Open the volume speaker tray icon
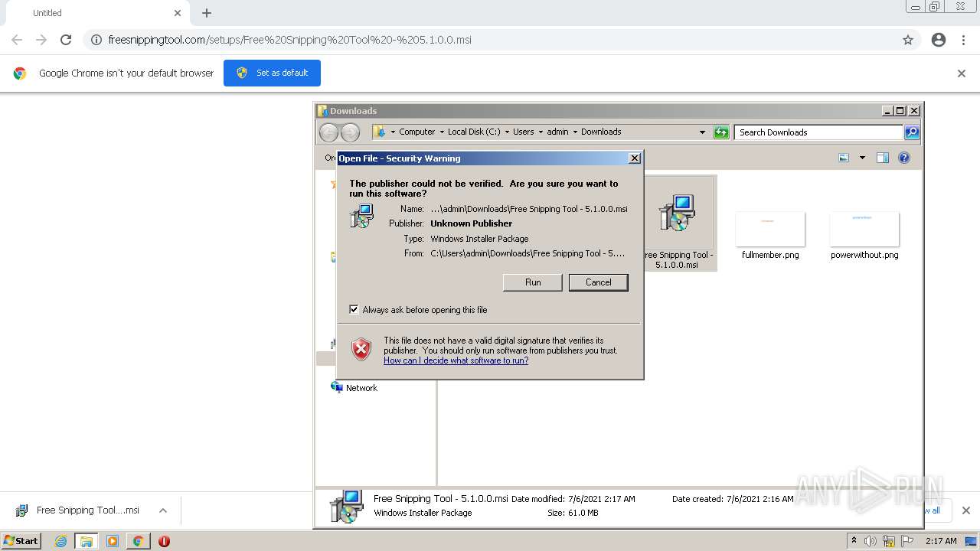Viewport: 980px width, 551px height. [870, 541]
